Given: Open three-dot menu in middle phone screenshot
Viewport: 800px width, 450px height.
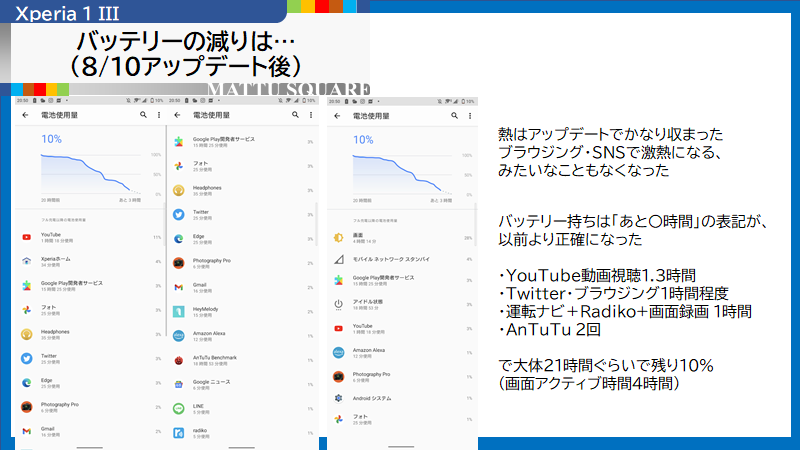Looking at the screenshot, I should pos(311,115).
